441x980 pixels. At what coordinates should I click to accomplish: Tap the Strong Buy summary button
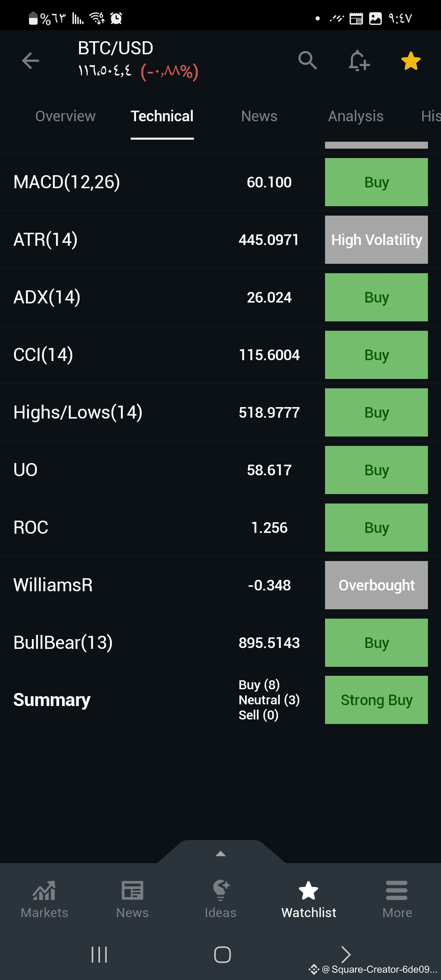(376, 700)
